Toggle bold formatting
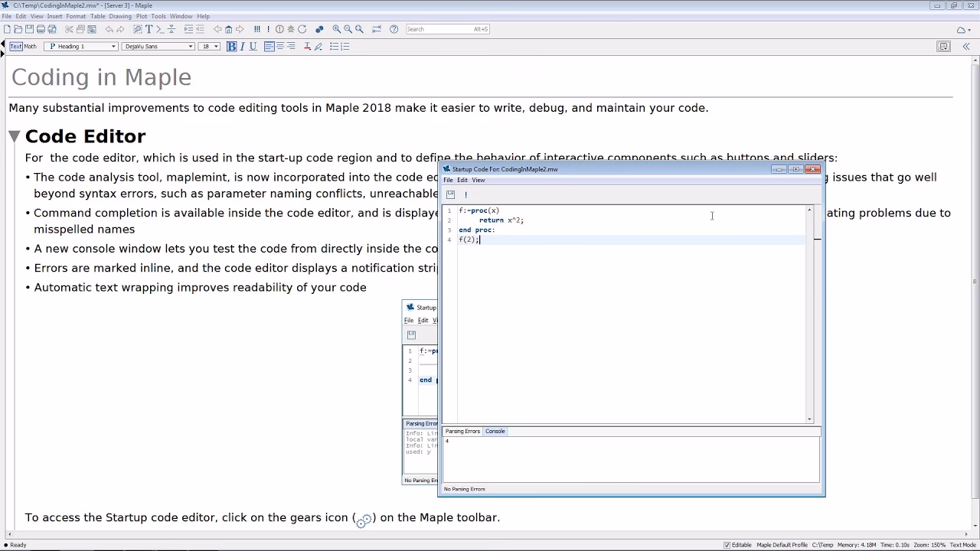The height and width of the screenshot is (551, 980). tap(232, 46)
